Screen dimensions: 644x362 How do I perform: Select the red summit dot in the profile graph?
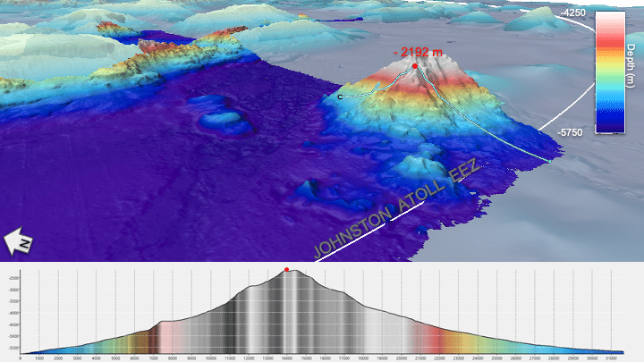coord(287,269)
